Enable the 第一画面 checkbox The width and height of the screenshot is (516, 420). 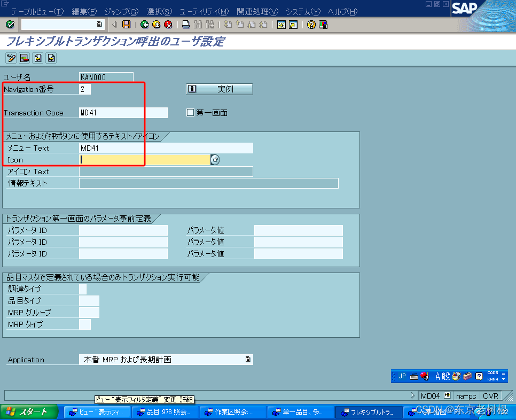tap(190, 112)
